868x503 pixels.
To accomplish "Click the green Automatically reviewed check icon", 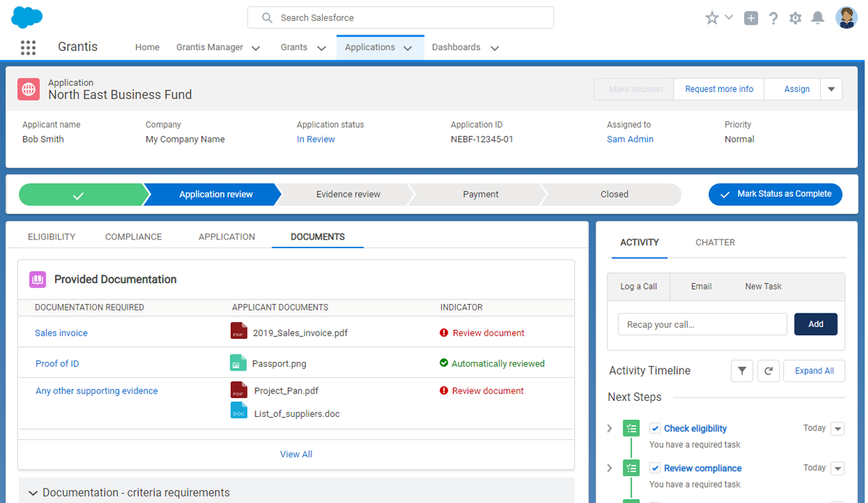I will tap(443, 363).
